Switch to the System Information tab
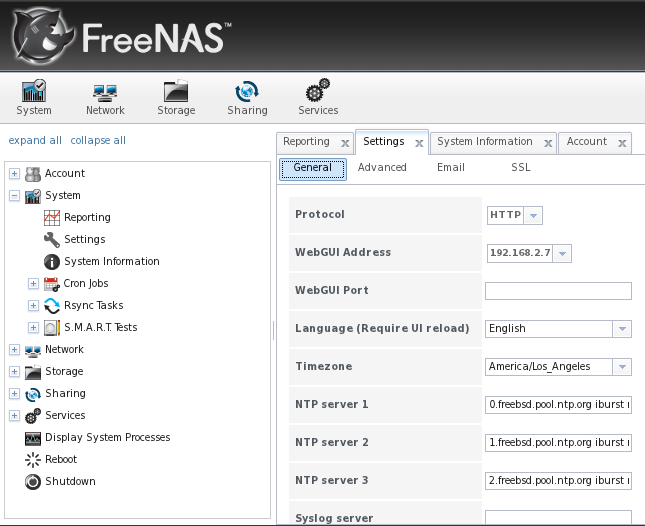645x526 pixels. 485,141
